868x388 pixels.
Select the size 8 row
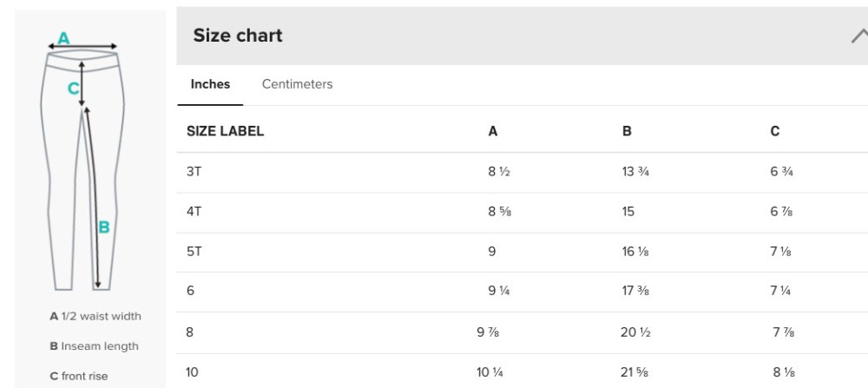pyautogui.click(x=522, y=332)
